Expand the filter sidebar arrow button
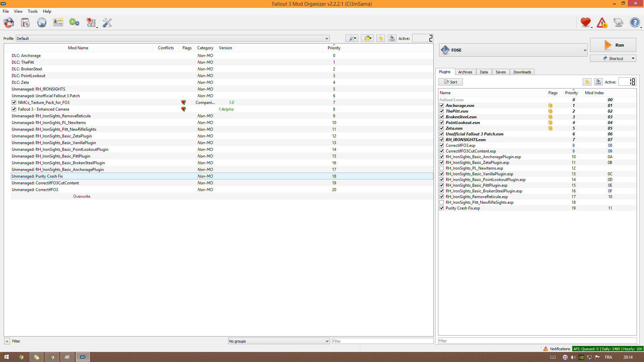Screen dimensions: 644x362 tap(7, 341)
